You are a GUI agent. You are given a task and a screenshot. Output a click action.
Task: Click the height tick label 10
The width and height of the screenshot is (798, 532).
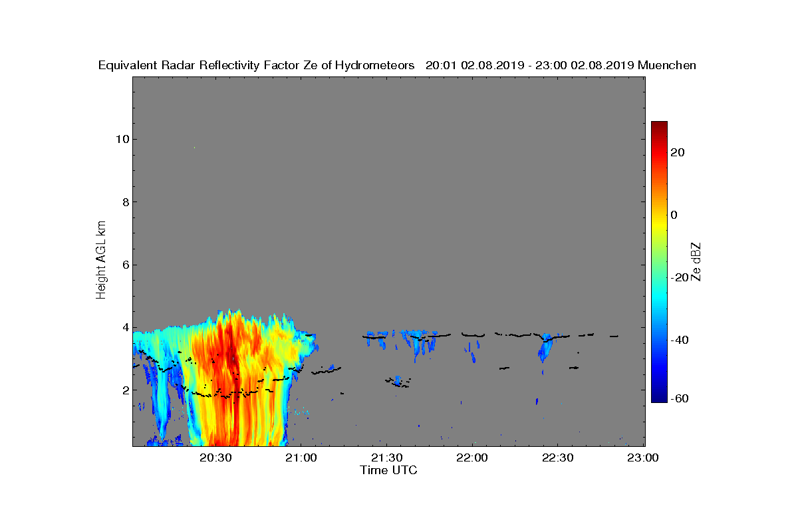(122, 139)
